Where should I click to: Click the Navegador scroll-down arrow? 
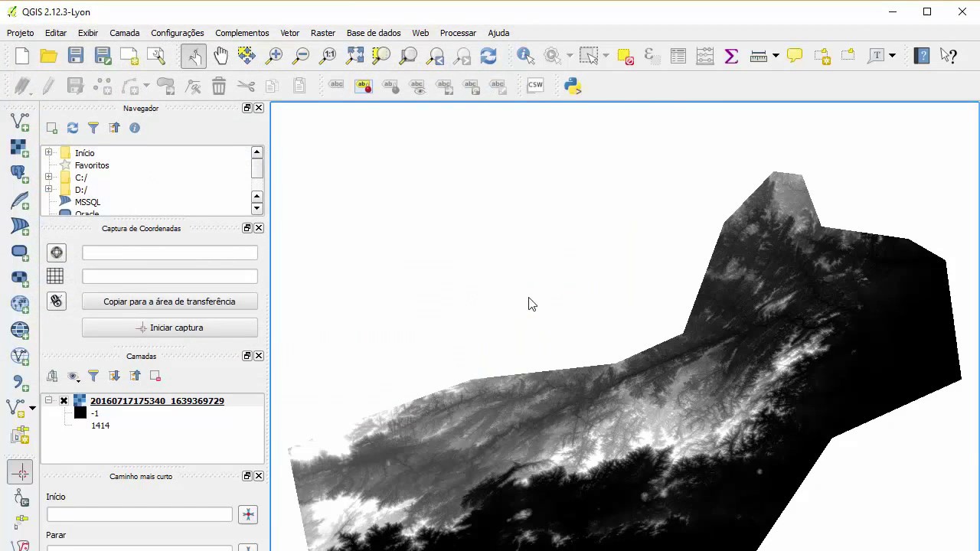coord(257,209)
